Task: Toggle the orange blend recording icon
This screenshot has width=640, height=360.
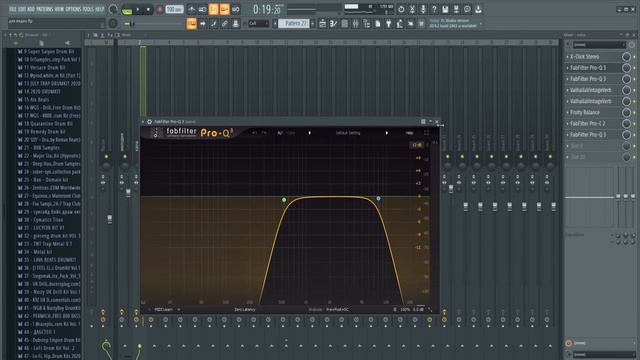Action: pos(224,9)
